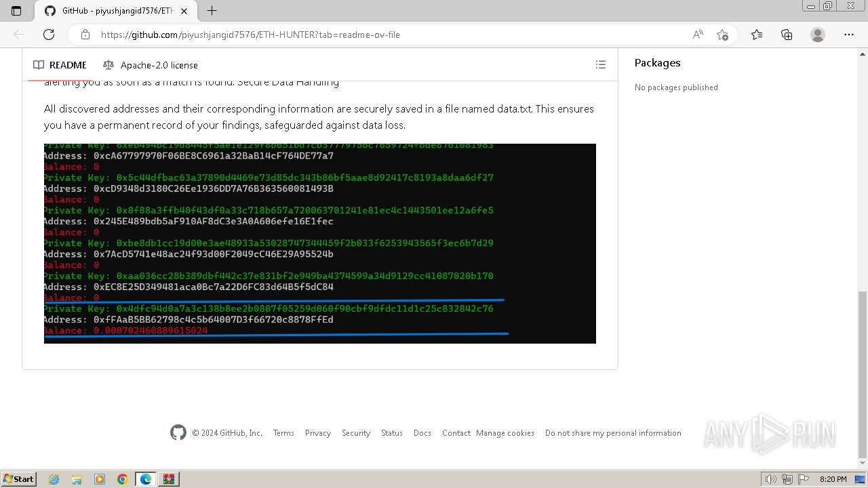
Task: Open the Terms footer link
Action: coord(283,433)
